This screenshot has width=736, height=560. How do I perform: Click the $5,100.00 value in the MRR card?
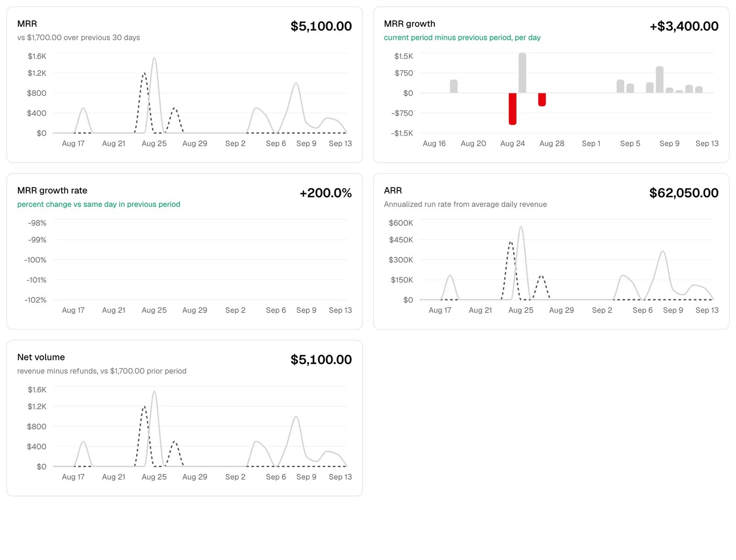[x=321, y=26]
